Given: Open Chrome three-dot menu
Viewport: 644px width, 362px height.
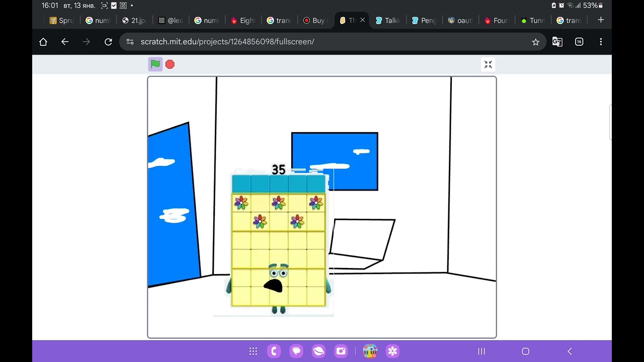Looking at the screenshot, I should point(601,42).
